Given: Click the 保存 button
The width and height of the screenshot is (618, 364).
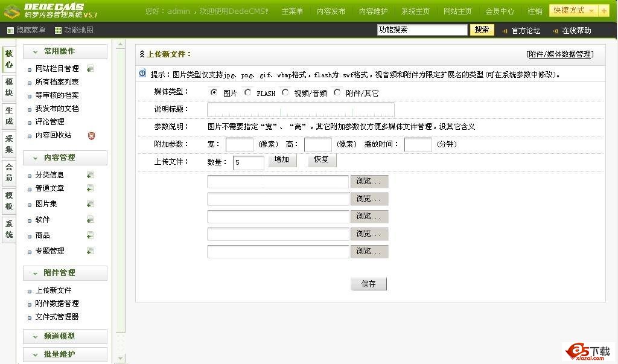Looking at the screenshot, I should (369, 284).
